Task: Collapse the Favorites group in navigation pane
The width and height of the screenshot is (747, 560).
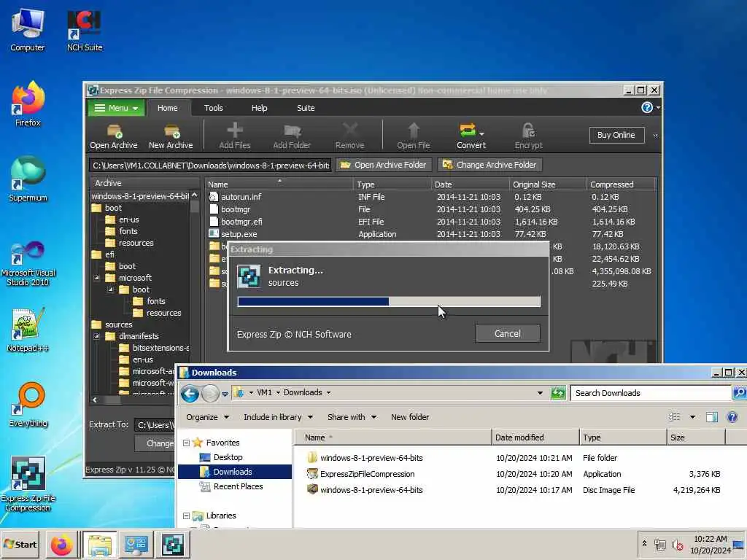Action: pos(186,443)
